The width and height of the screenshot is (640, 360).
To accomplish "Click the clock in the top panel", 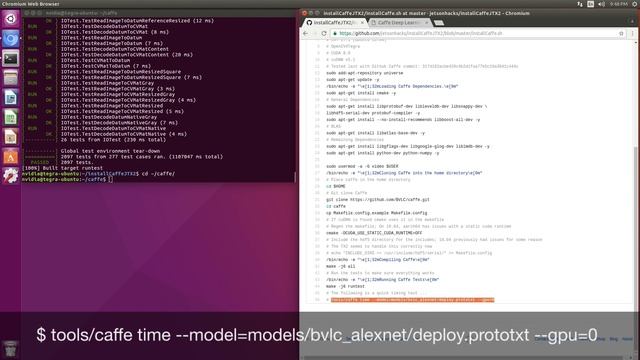I will coord(619,4).
